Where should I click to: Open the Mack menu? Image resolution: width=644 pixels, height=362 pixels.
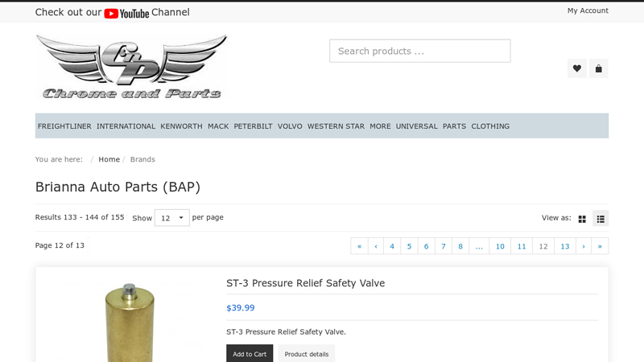(218, 126)
